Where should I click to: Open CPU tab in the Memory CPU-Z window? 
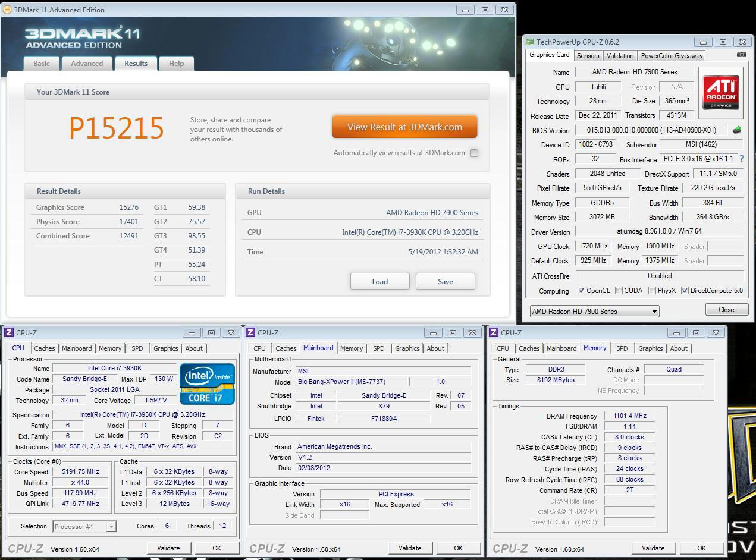click(x=503, y=348)
